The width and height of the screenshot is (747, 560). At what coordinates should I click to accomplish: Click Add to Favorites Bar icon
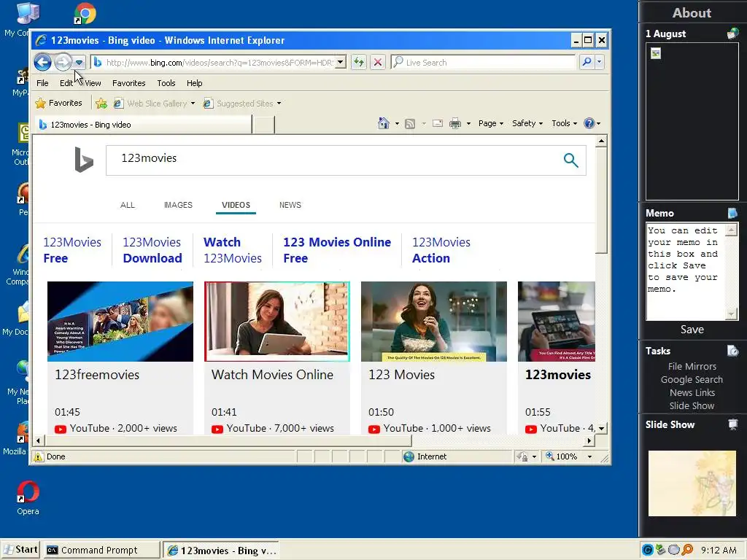pos(101,104)
